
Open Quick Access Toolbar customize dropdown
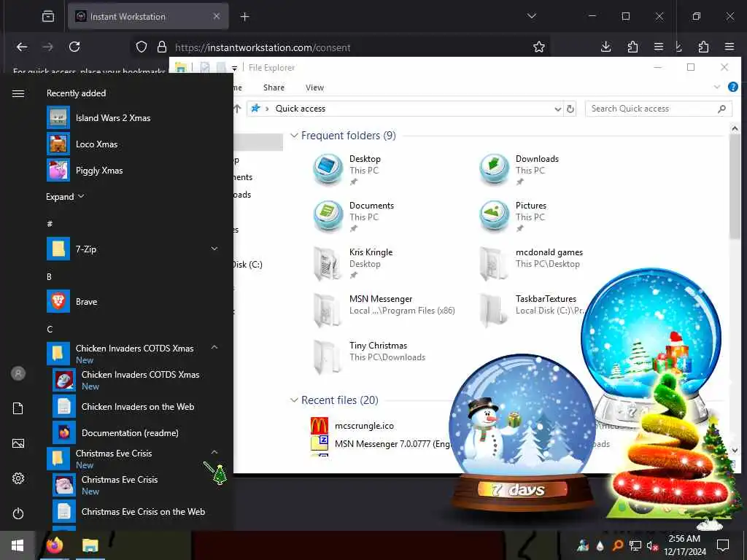click(x=234, y=68)
